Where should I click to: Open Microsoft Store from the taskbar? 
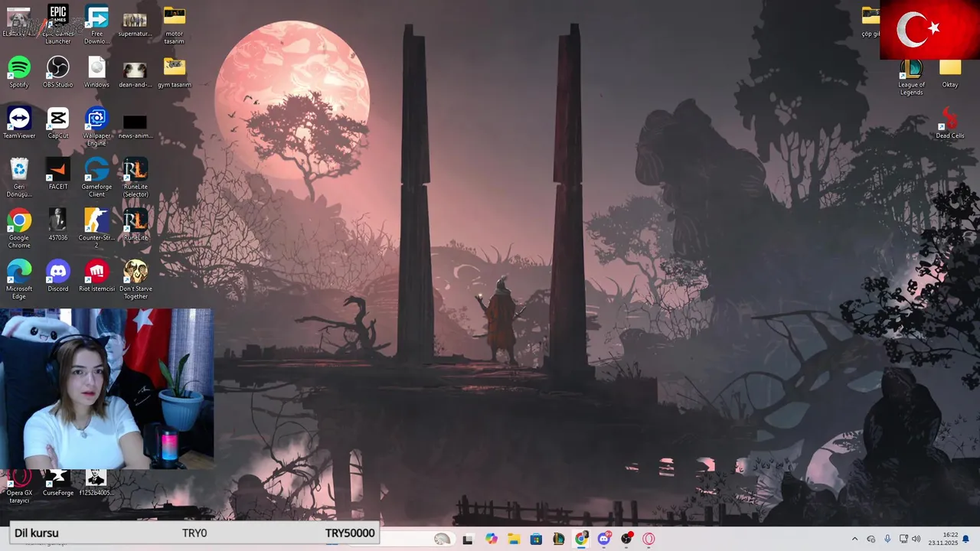[536, 539]
